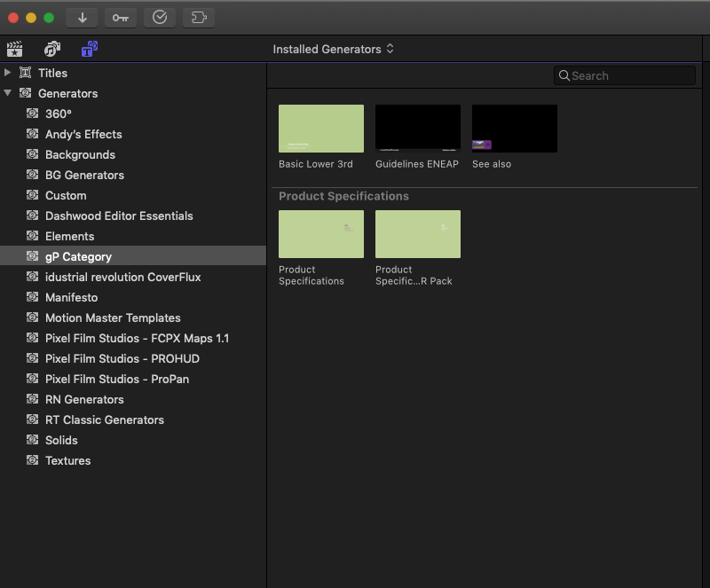Select Motion Master Templates category
Screen dimensions: 710x588
(x=133, y=318)
